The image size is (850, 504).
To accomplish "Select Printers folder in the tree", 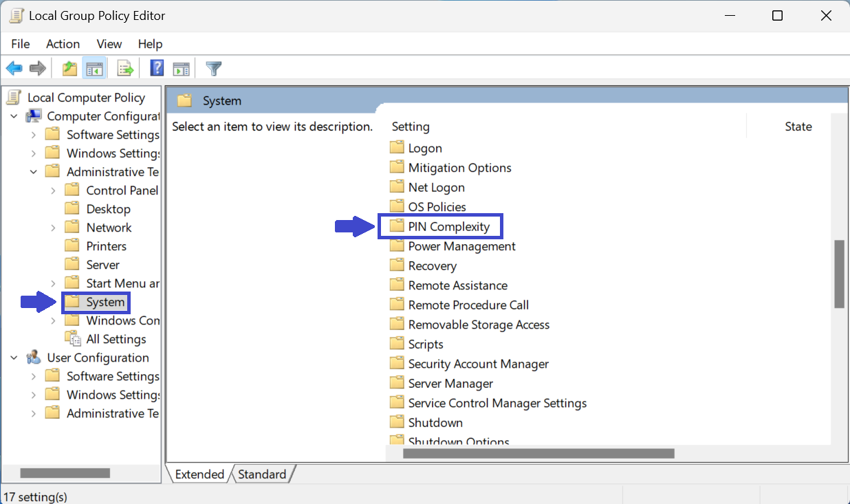I will (106, 246).
